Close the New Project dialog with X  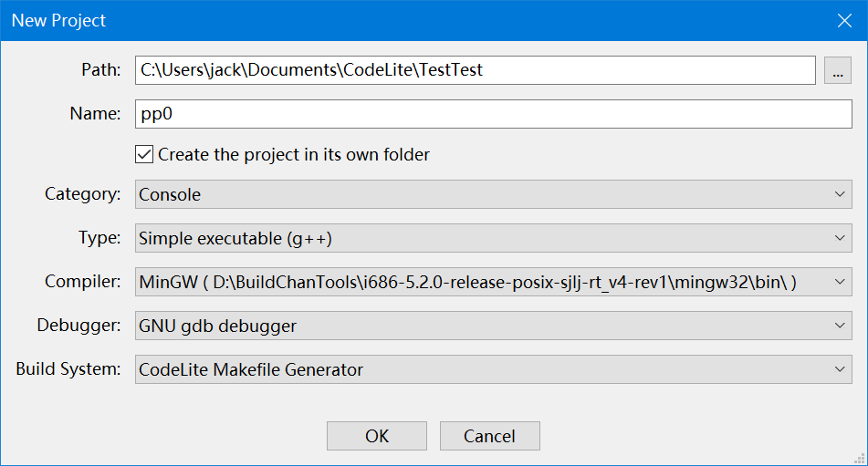click(845, 20)
